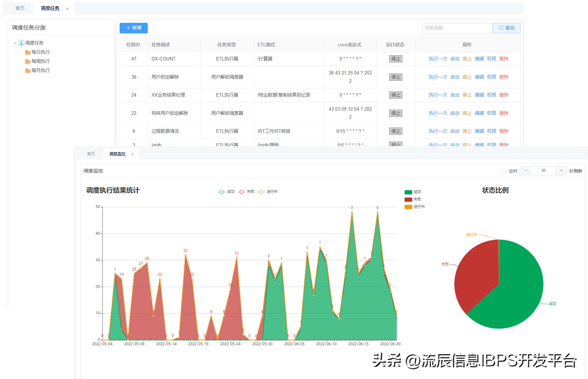Click the green 成功 color swatch
588x379 pixels.
pyautogui.click(x=408, y=192)
